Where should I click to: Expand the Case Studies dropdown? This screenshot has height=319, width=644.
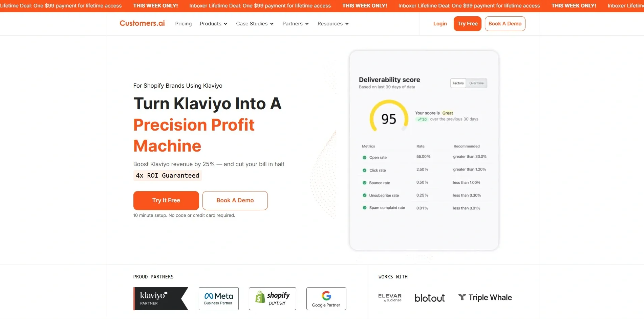click(x=255, y=24)
